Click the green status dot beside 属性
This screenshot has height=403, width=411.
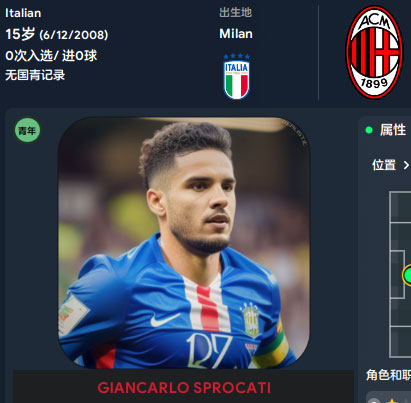point(369,130)
